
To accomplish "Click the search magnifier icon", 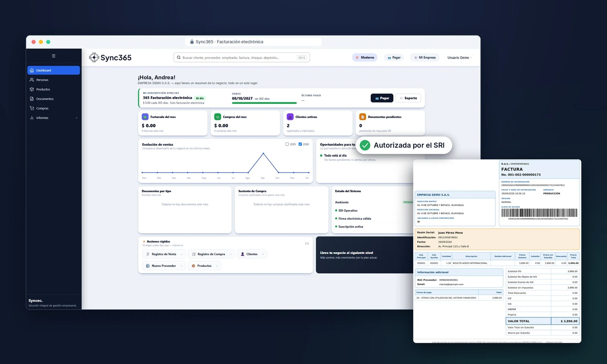I will (179, 58).
